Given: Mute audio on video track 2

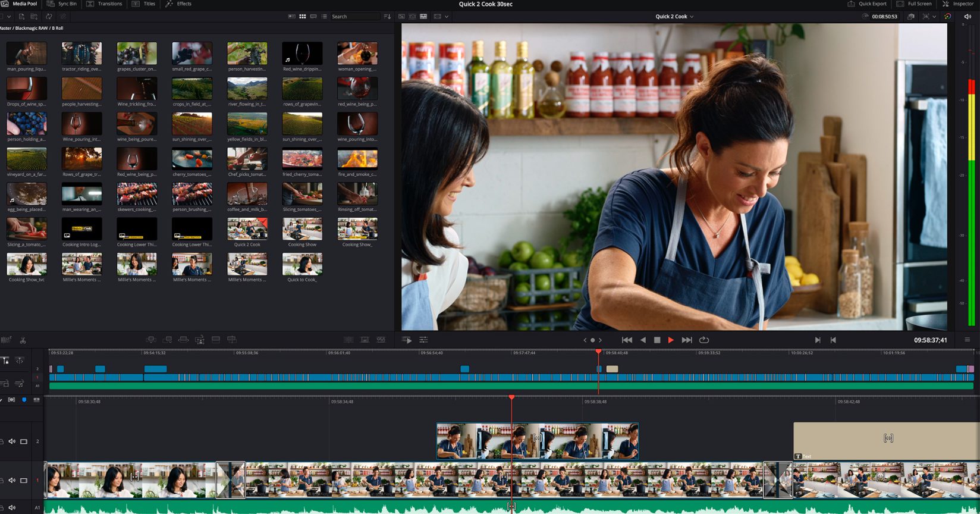Looking at the screenshot, I should click(x=12, y=441).
